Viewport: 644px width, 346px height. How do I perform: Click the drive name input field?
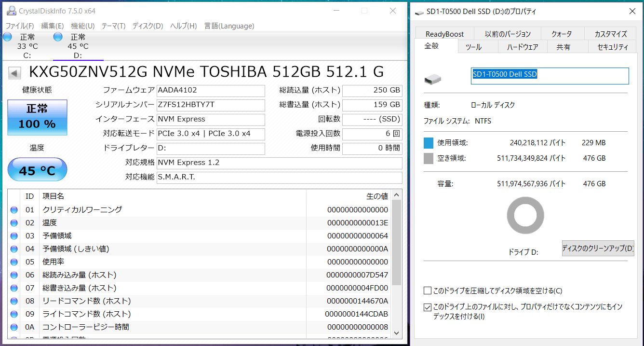550,76
